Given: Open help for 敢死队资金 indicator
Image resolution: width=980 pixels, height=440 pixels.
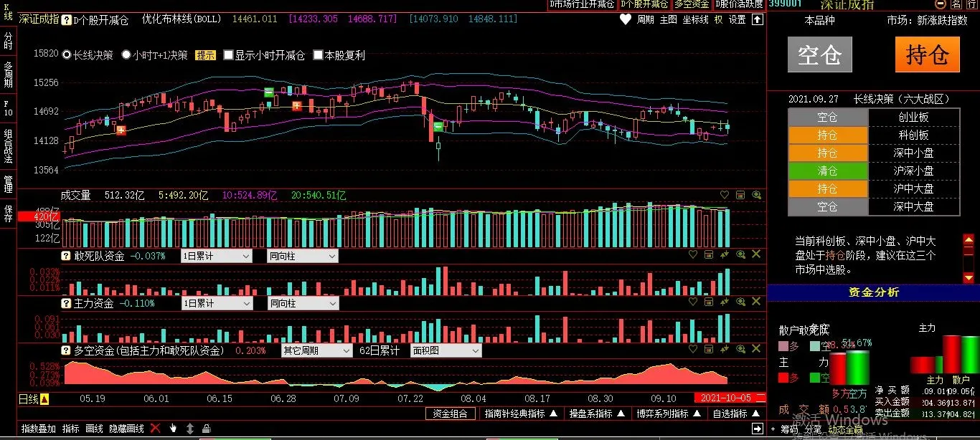Looking at the screenshot, I should (66, 256).
